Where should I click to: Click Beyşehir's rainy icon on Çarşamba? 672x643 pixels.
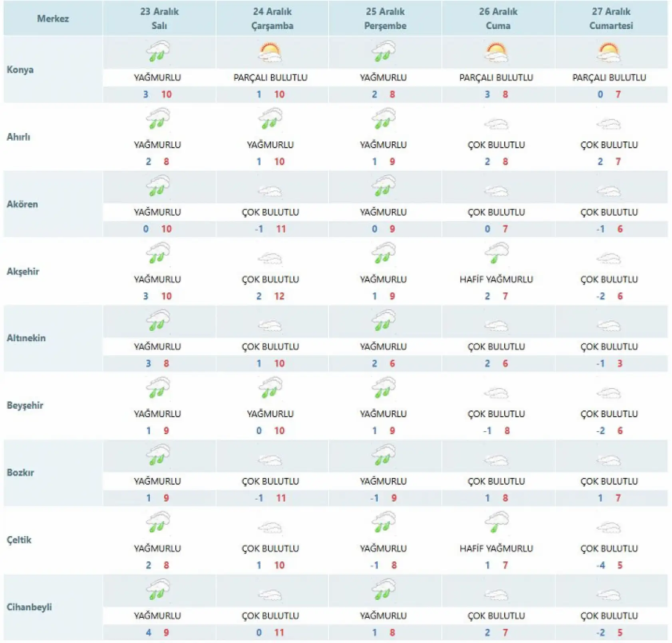click(x=270, y=388)
